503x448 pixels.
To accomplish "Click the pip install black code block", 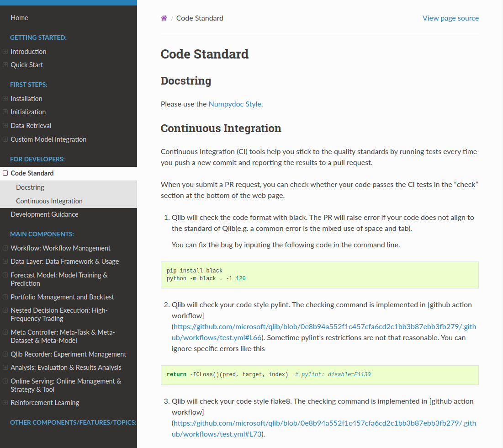I will (x=319, y=275).
